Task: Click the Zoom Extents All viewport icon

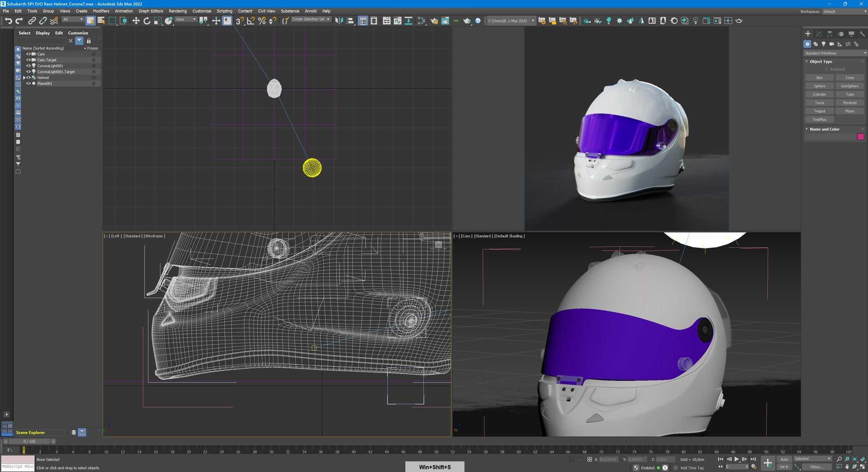Action: pyautogui.click(x=863, y=459)
